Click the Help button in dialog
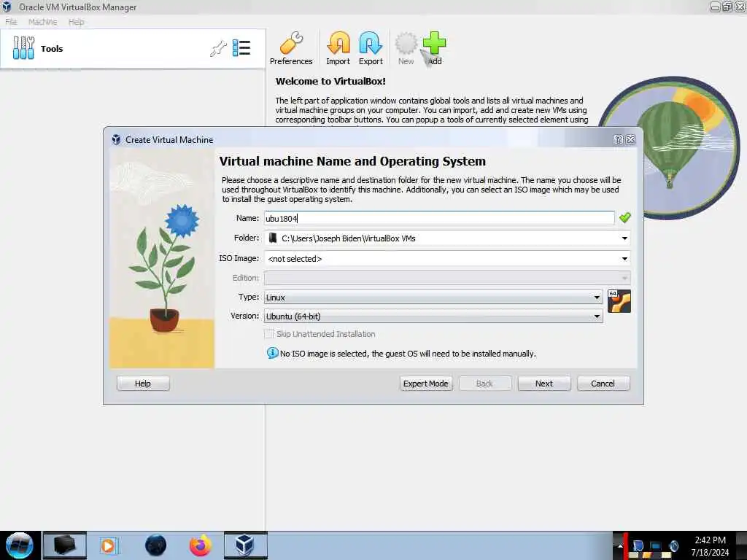This screenshot has height=560, width=747. (143, 384)
